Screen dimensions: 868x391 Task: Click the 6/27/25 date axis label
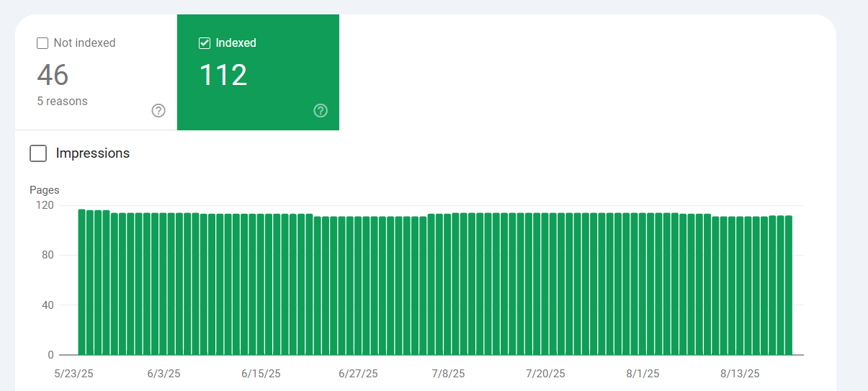click(358, 374)
